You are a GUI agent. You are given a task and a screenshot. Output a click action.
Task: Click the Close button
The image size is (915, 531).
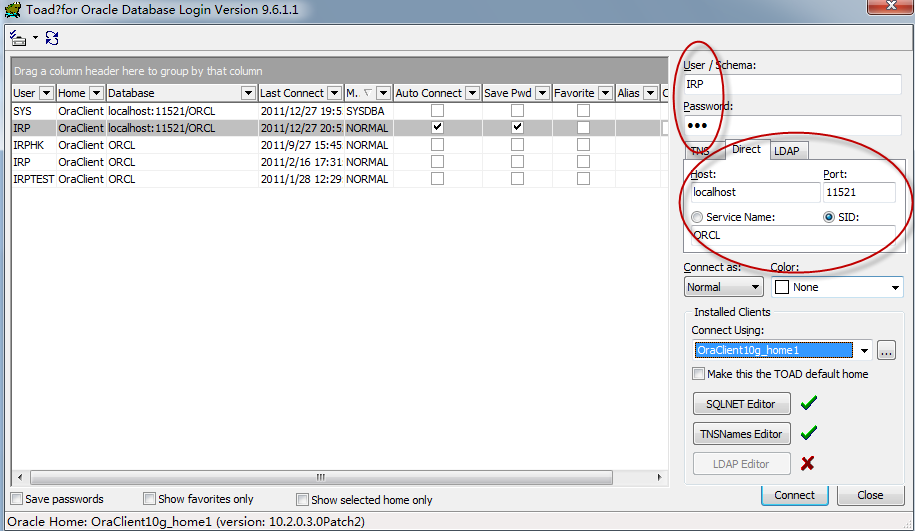click(870, 495)
